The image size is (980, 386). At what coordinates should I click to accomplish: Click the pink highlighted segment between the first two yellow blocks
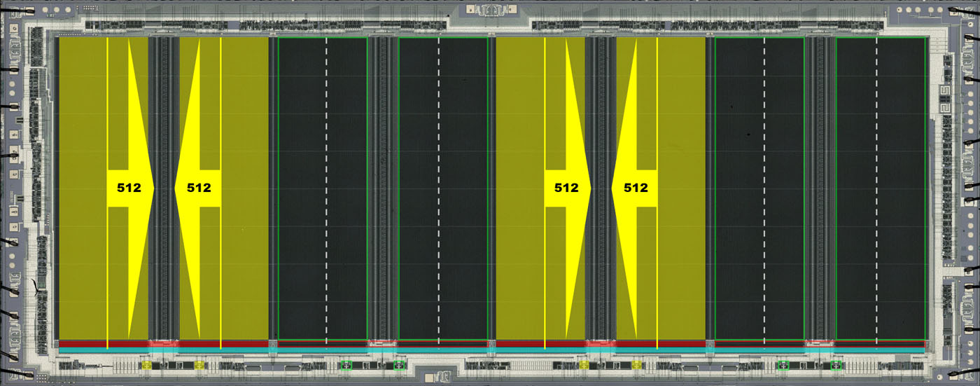pos(164,343)
